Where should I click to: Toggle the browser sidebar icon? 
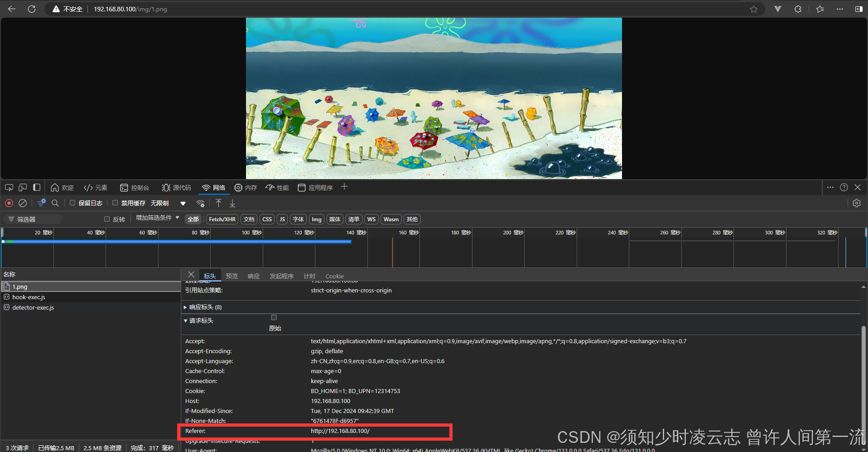[858, 9]
